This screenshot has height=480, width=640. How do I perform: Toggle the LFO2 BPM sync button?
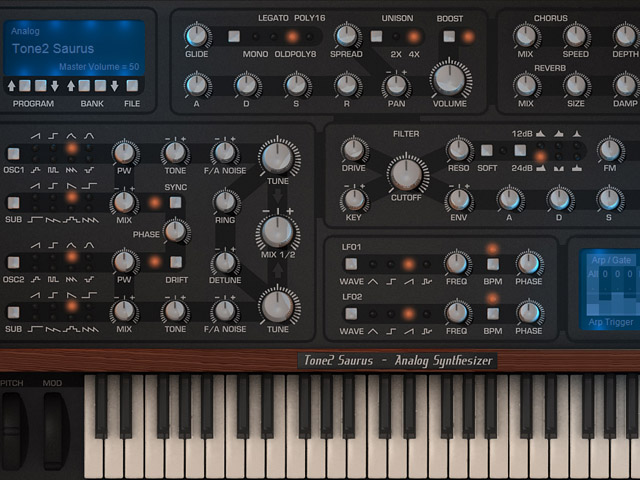pos(493,314)
